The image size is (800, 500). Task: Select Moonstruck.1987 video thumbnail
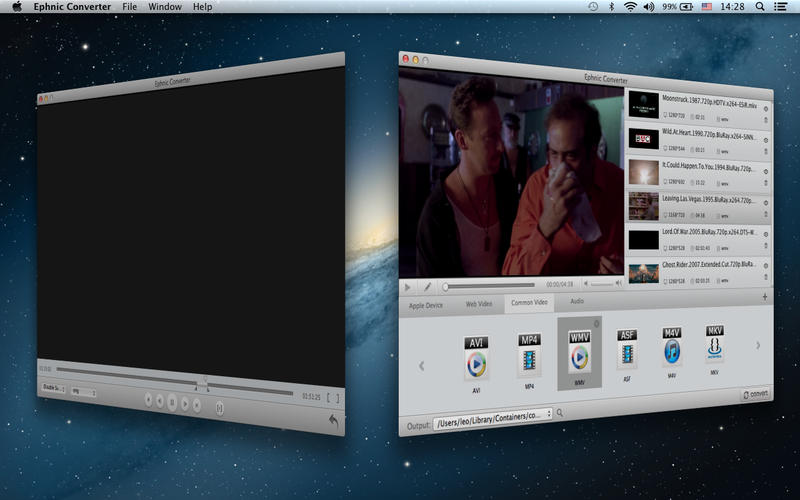[x=643, y=105]
